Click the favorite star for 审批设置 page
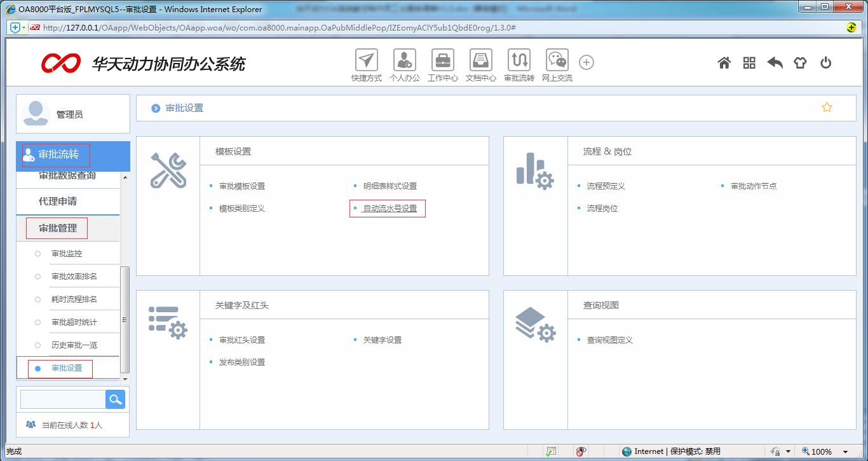Viewport: 868px width, 461px height. pos(827,107)
